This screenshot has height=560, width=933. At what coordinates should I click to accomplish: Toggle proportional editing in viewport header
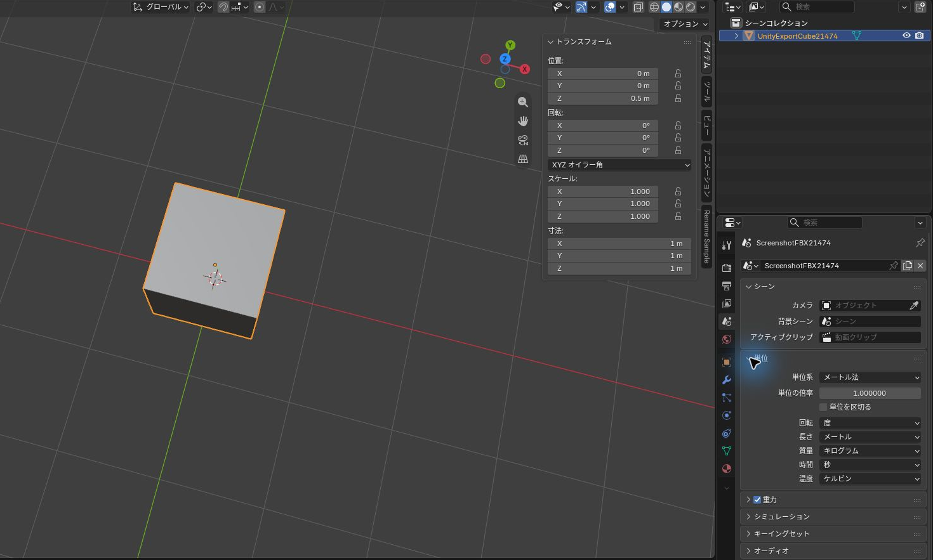pyautogui.click(x=260, y=7)
